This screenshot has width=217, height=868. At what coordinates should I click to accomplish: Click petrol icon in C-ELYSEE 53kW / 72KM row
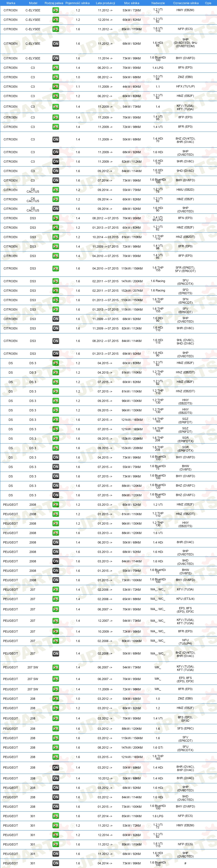pyautogui.click(x=55, y=10)
